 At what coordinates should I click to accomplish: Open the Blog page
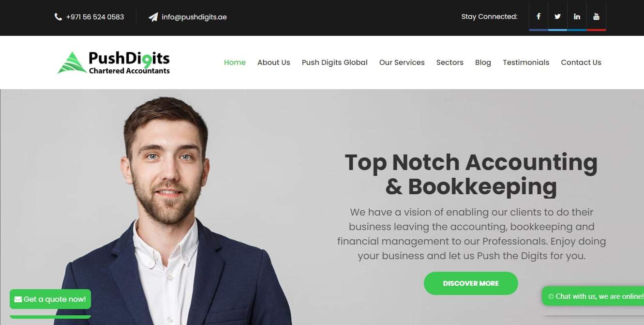pos(483,62)
